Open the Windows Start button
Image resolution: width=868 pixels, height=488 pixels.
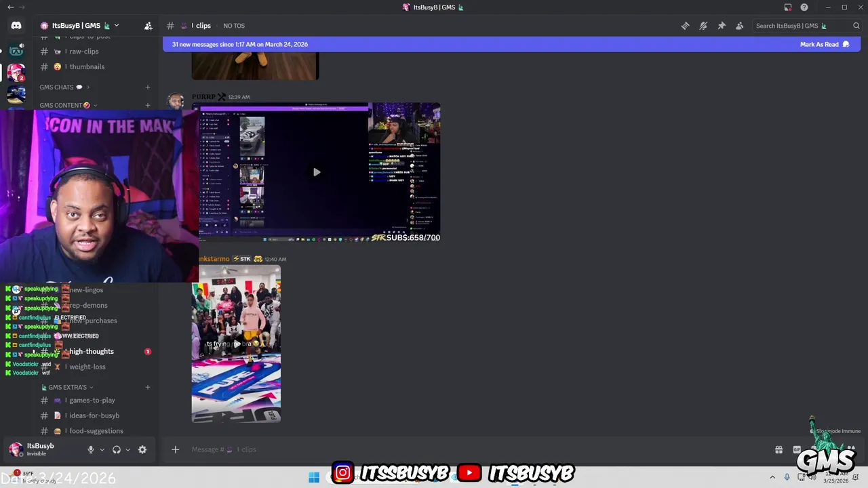coord(314,477)
